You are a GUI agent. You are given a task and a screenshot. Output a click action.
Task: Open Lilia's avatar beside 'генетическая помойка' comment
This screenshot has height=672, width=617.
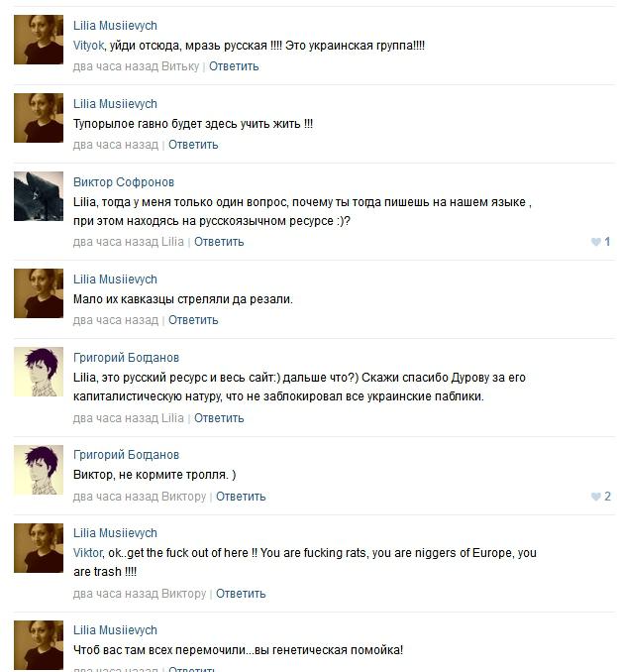pyautogui.click(x=39, y=645)
